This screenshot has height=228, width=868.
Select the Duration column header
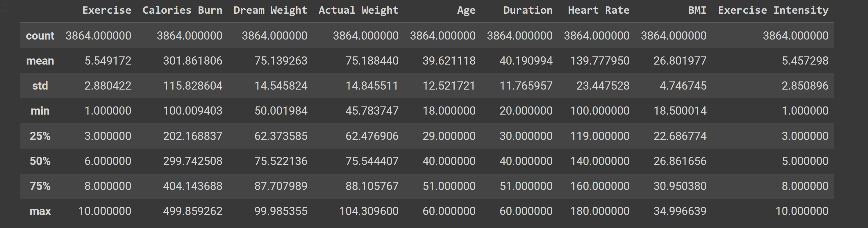(528, 10)
